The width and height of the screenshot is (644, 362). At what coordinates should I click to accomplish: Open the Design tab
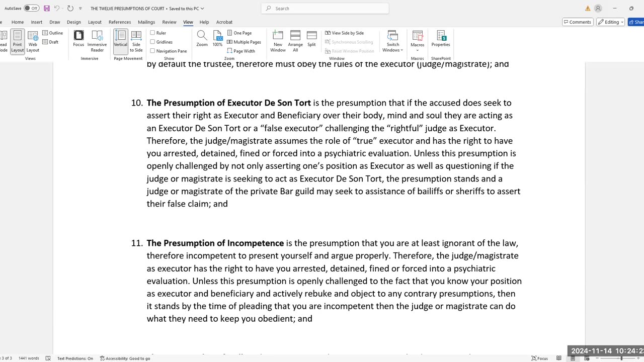click(x=74, y=22)
